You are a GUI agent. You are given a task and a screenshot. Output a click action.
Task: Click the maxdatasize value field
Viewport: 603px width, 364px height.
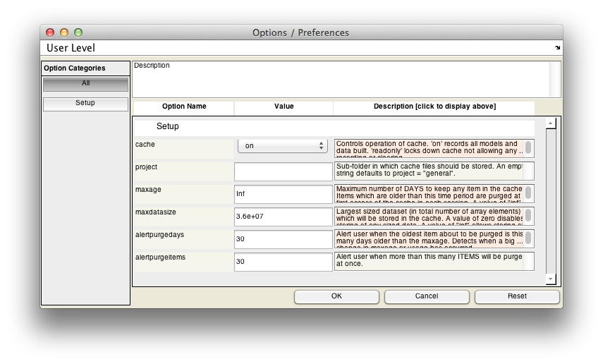(x=283, y=217)
